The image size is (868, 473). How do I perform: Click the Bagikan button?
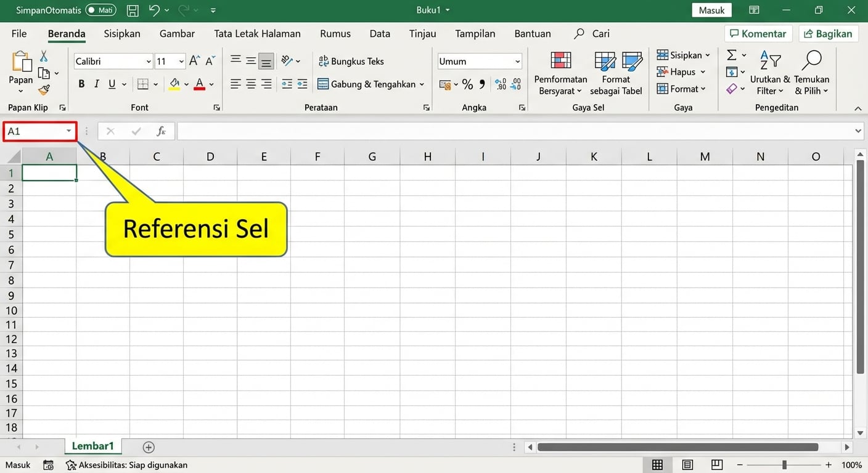coord(829,33)
